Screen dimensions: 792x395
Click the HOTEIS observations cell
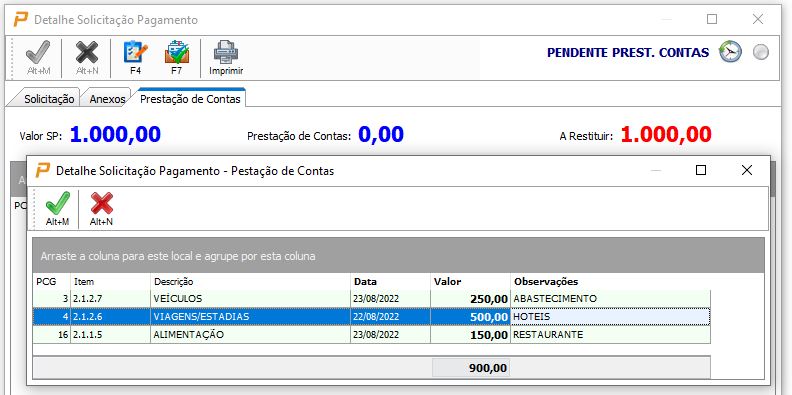(611, 317)
